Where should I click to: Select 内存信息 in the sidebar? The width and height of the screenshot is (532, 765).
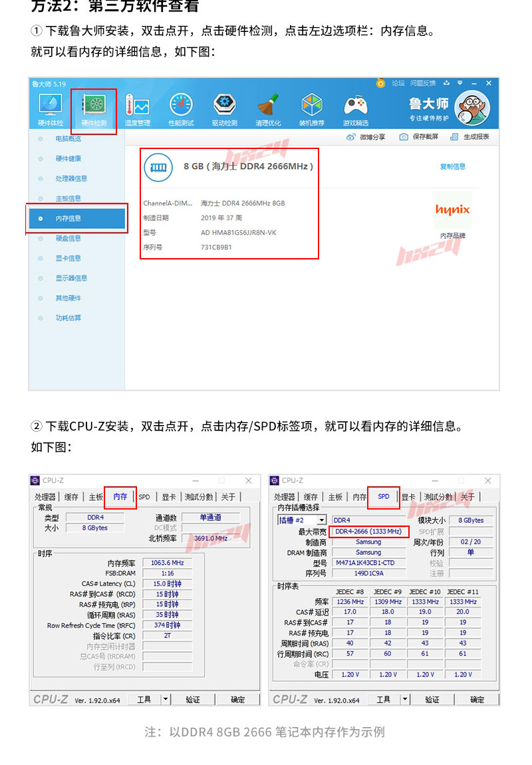[76, 219]
